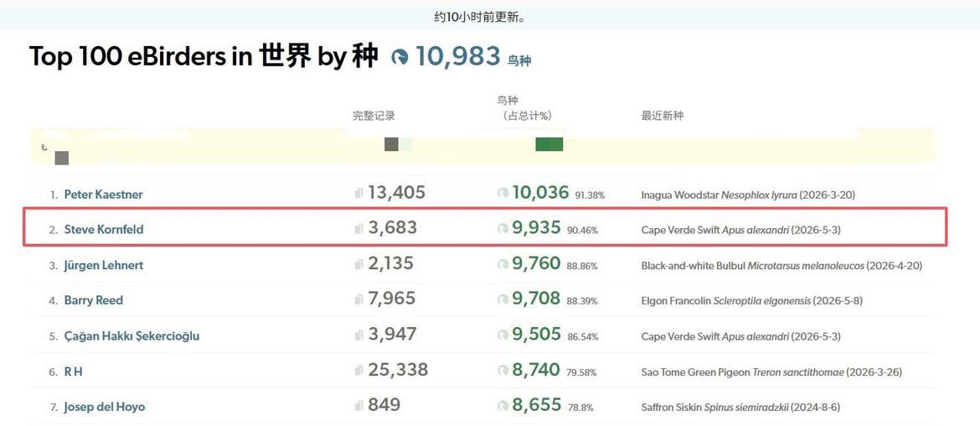The width and height of the screenshot is (980, 426).
Task: Click the Top 100 eBirders heading
Action: pos(204,56)
